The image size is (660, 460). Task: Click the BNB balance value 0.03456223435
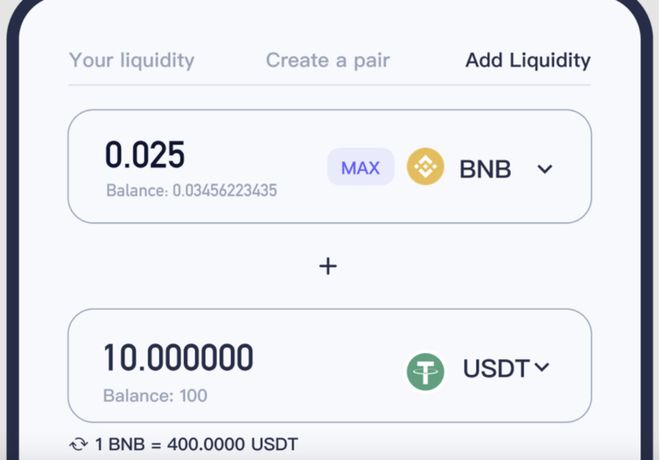pyautogui.click(x=225, y=191)
